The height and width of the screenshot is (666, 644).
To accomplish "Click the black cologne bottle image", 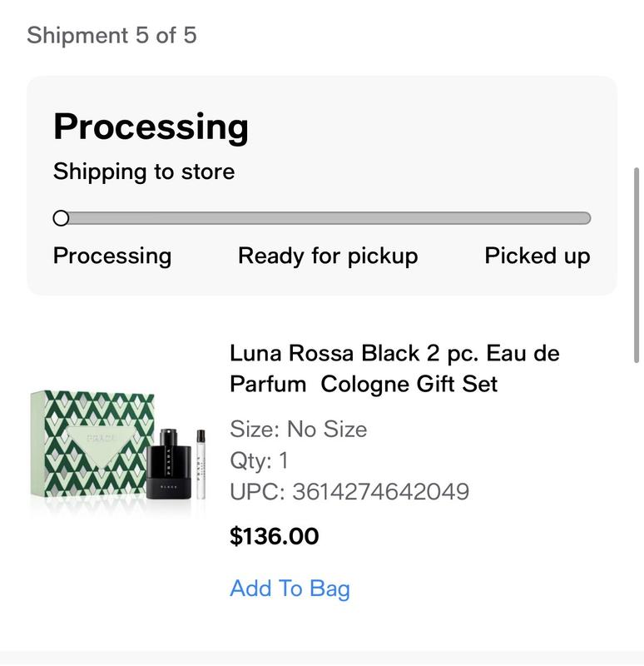I will point(168,464).
